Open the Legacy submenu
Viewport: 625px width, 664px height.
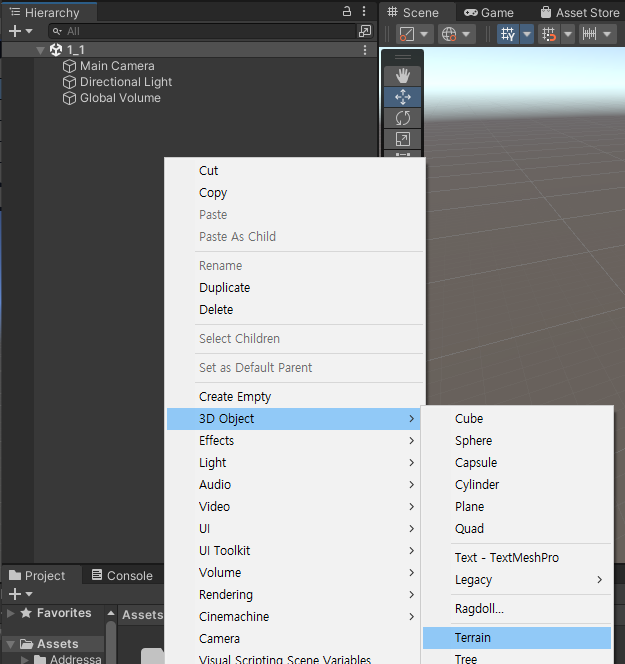(517, 580)
